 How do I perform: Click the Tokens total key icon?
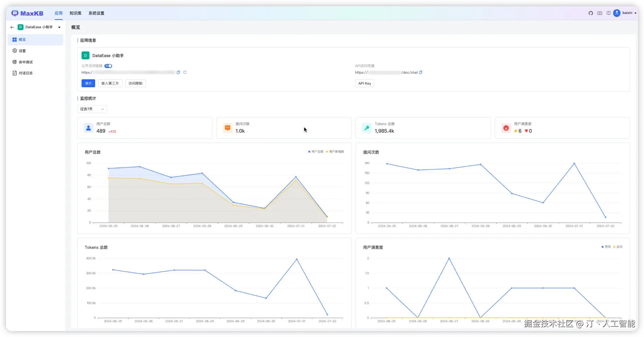[x=367, y=128]
